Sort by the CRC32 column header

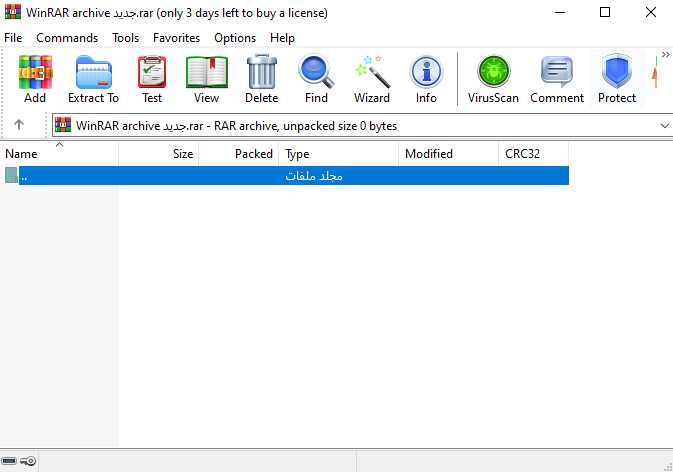click(x=534, y=154)
